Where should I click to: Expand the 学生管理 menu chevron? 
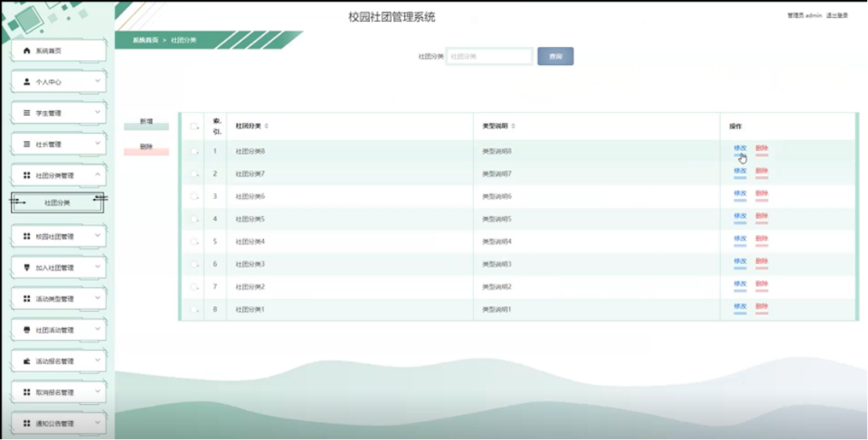pyautogui.click(x=97, y=113)
